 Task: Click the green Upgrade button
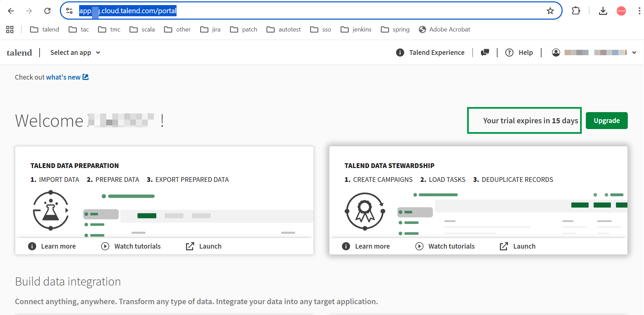(607, 121)
